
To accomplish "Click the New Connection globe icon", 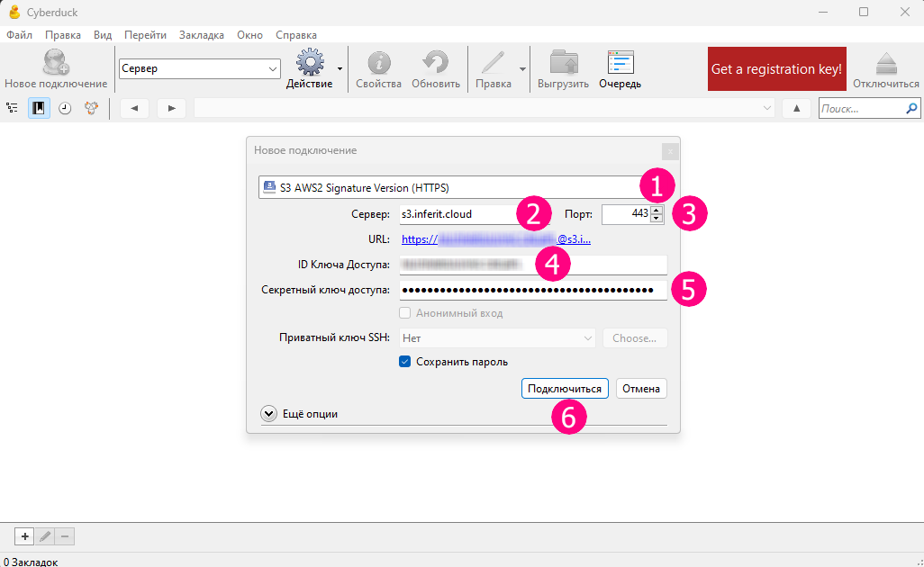I will [x=56, y=62].
